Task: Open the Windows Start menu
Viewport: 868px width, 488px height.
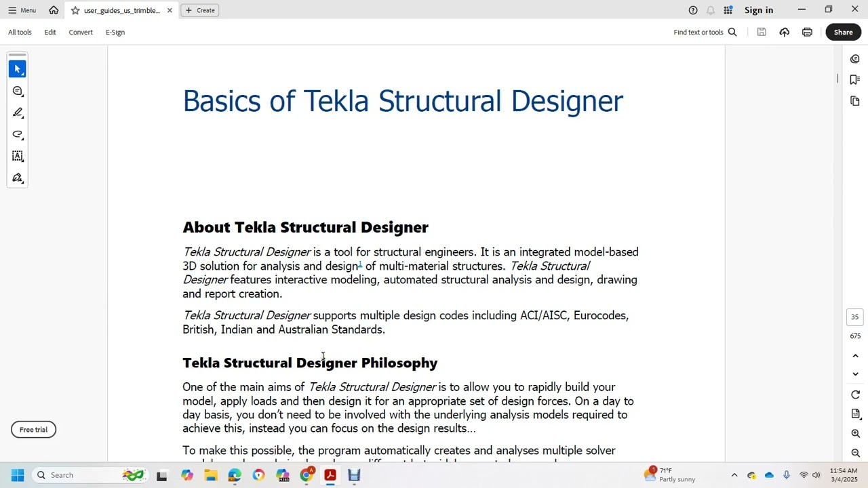Action: [x=18, y=475]
